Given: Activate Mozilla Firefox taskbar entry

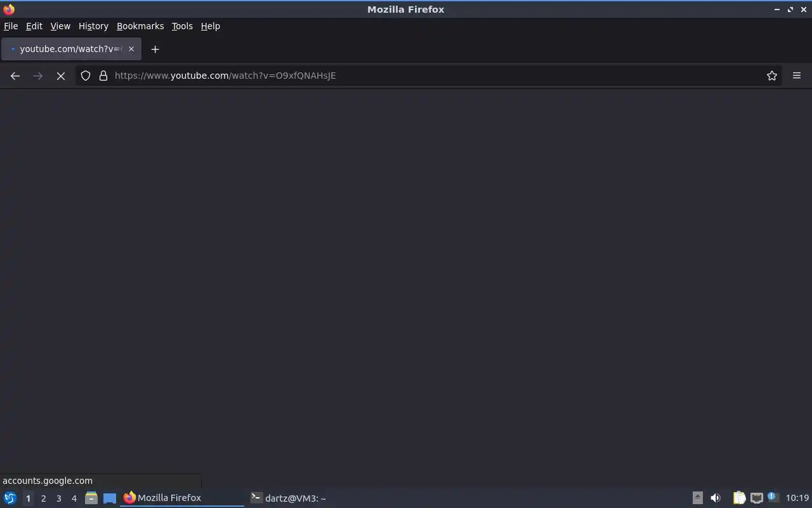Looking at the screenshot, I should 182,498.
